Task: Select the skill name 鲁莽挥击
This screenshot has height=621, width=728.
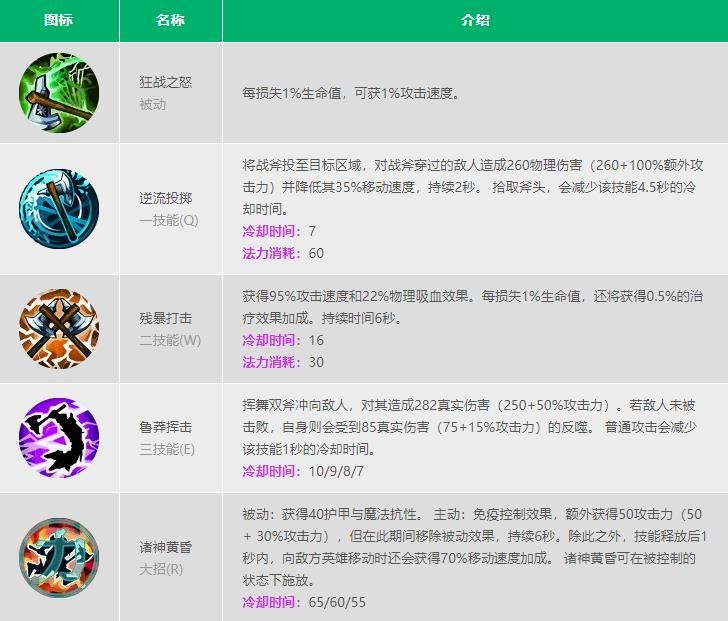Action: point(166,427)
